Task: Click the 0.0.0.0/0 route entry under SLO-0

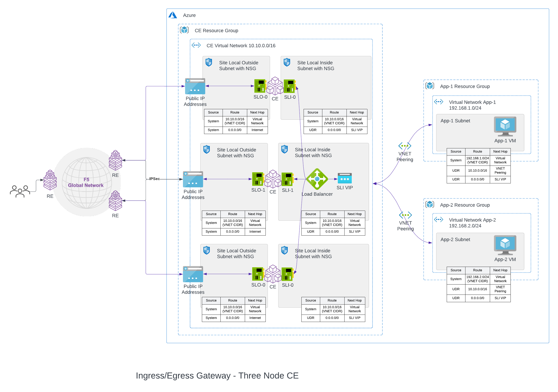Action: [235, 130]
